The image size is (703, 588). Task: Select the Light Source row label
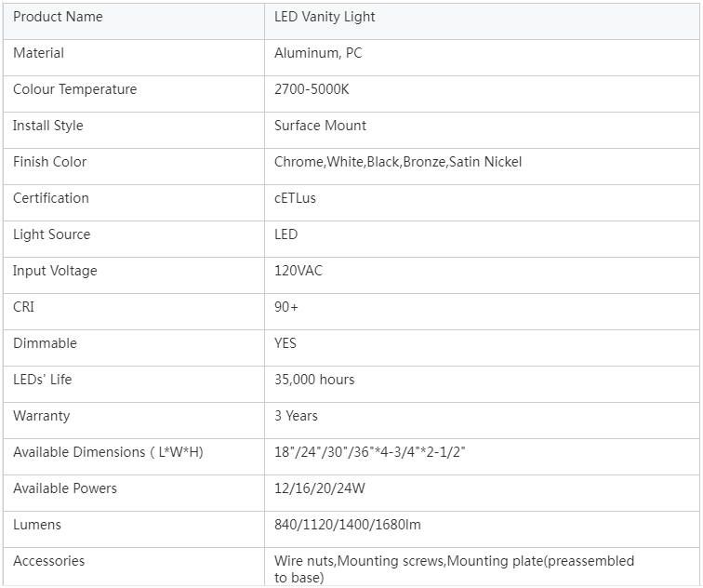(x=51, y=234)
